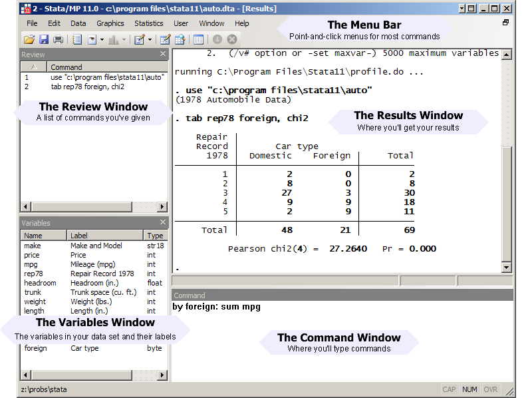532x398 pixels.
Task: Open the Data Browser magnifier icon
Action: pos(180,40)
